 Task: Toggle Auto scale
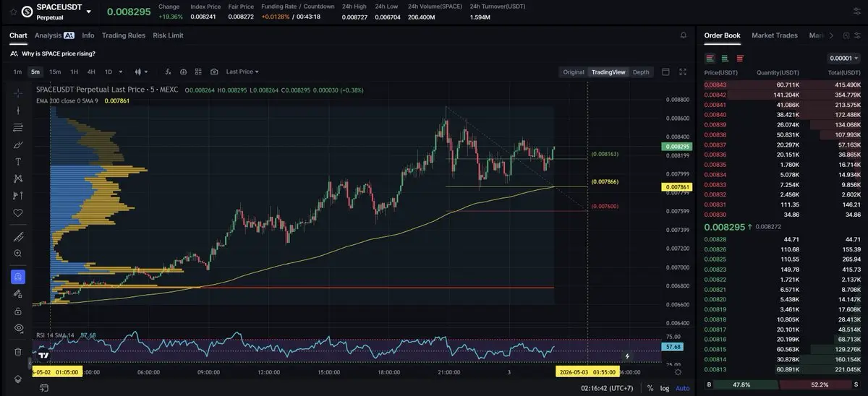[683, 388]
